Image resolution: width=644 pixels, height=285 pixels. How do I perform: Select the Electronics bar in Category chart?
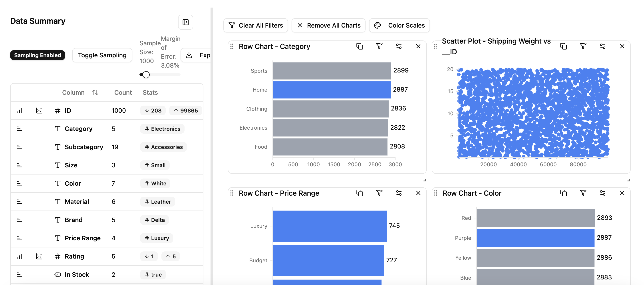point(330,128)
